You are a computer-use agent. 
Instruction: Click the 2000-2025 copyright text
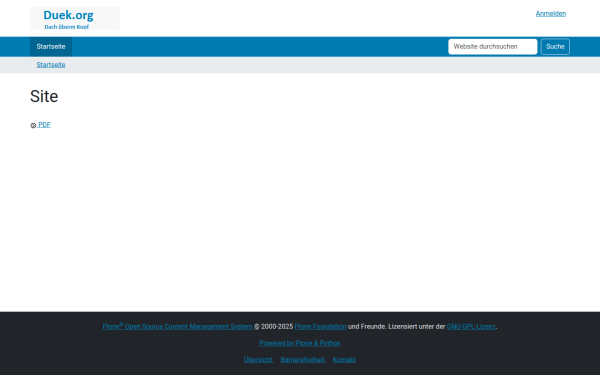point(277,326)
